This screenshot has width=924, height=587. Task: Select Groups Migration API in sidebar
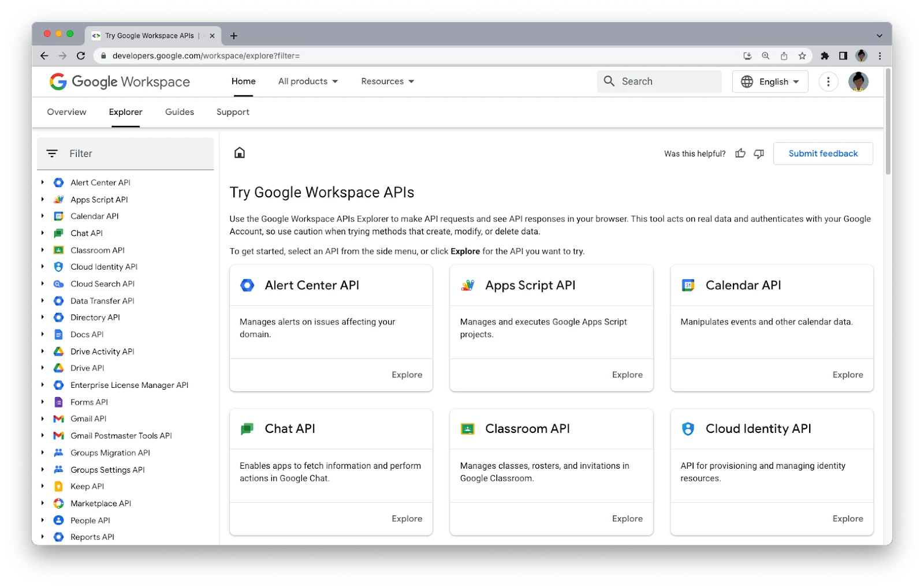tap(110, 453)
